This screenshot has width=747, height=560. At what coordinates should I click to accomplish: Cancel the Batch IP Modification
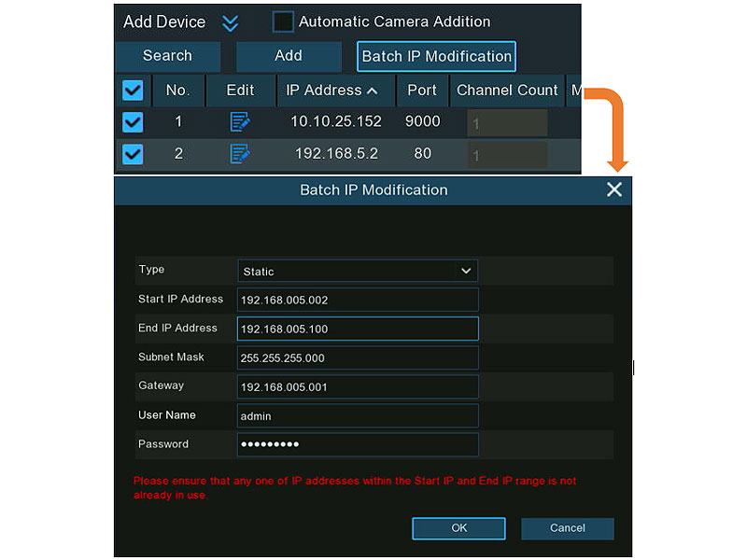(x=567, y=528)
